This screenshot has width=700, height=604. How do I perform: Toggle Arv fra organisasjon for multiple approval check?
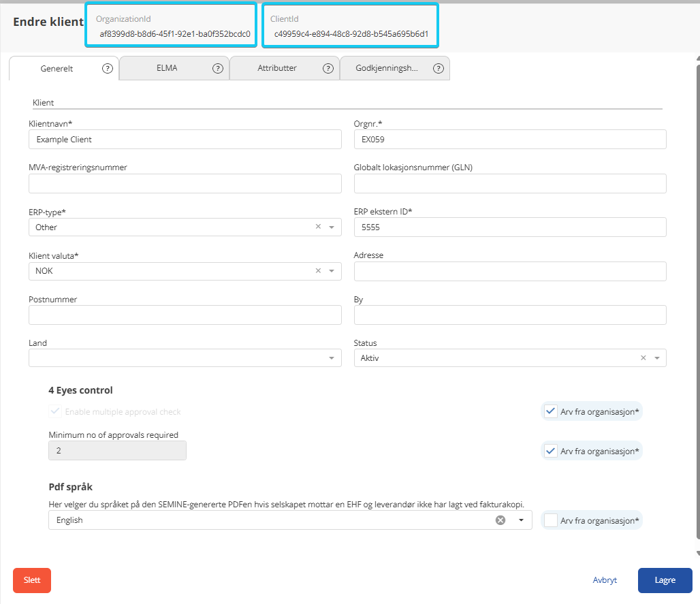(x=551, y=411)
